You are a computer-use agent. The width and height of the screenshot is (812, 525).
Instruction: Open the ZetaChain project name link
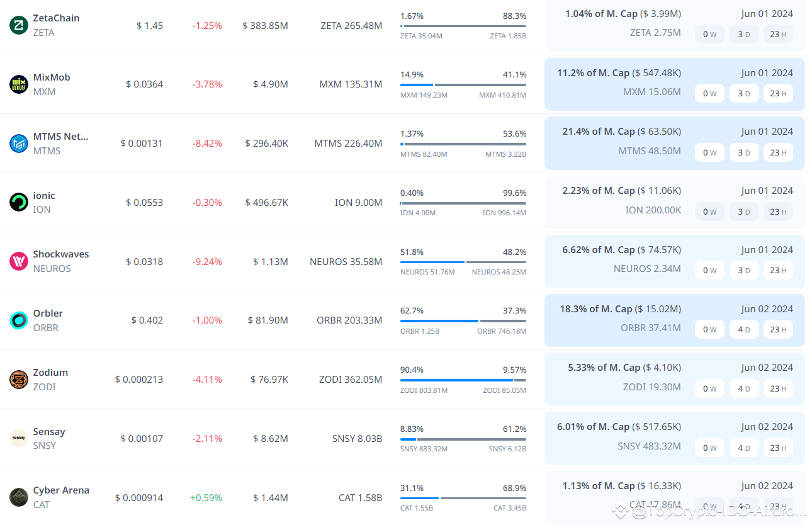(x=56, y=18)
